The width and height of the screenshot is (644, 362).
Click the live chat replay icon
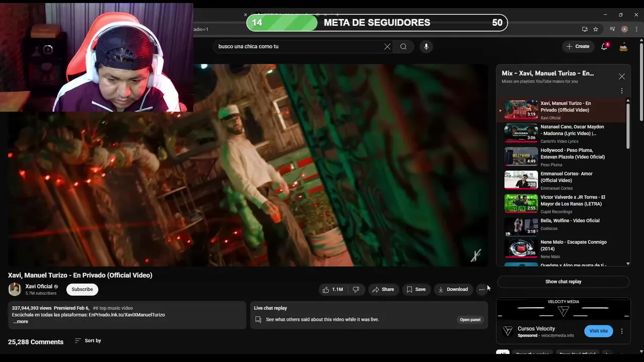tap(258, 319)
